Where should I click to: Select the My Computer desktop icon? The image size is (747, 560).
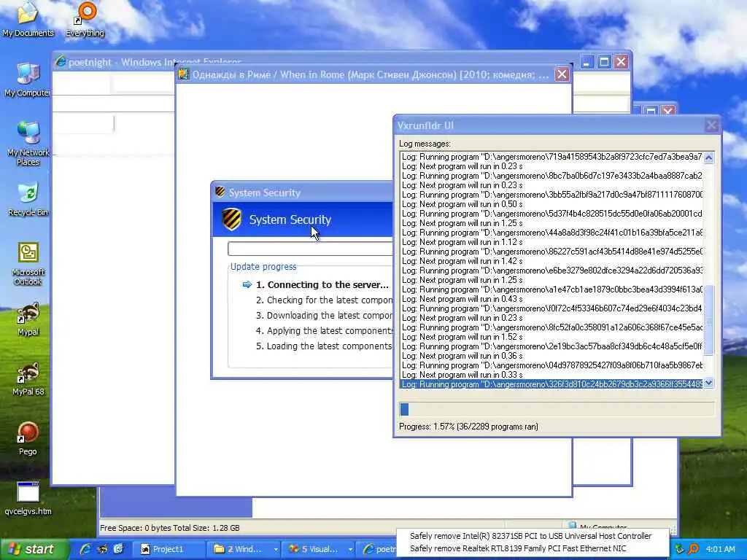[28, 79]
